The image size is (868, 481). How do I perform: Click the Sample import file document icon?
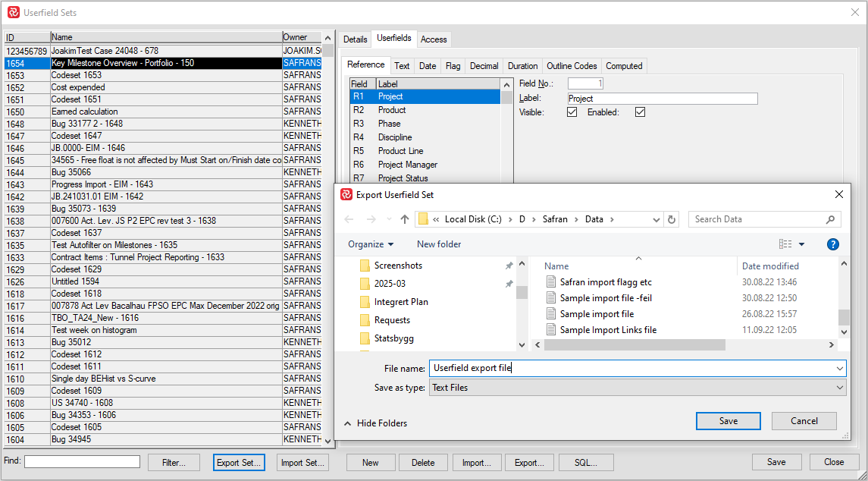click(551, 314)
